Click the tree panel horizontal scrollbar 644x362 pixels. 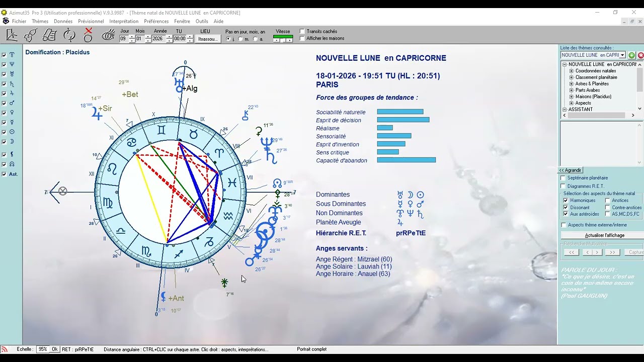pos(599,116)
